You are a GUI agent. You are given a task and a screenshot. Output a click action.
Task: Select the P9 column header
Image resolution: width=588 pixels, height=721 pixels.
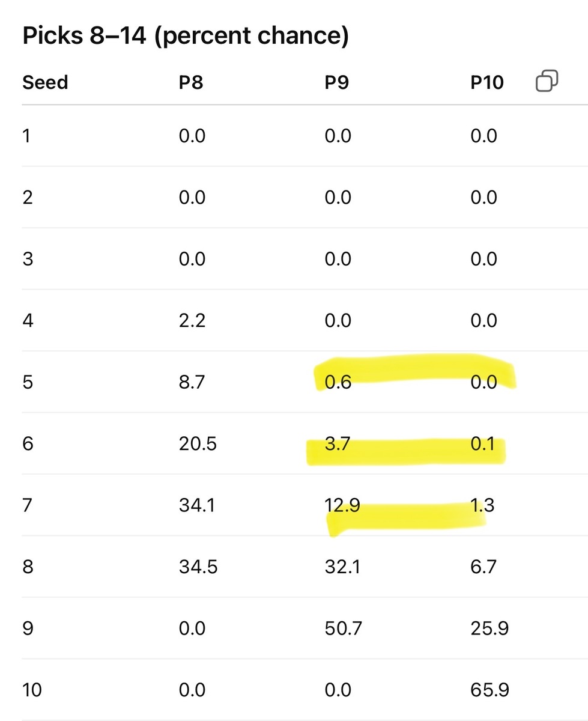[337, 82]
